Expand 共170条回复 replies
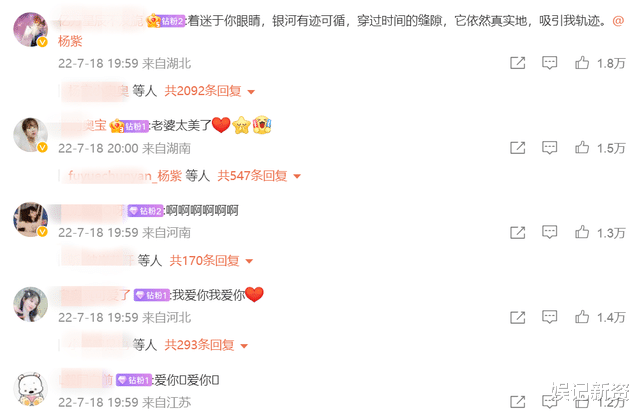 pos(211,260)
